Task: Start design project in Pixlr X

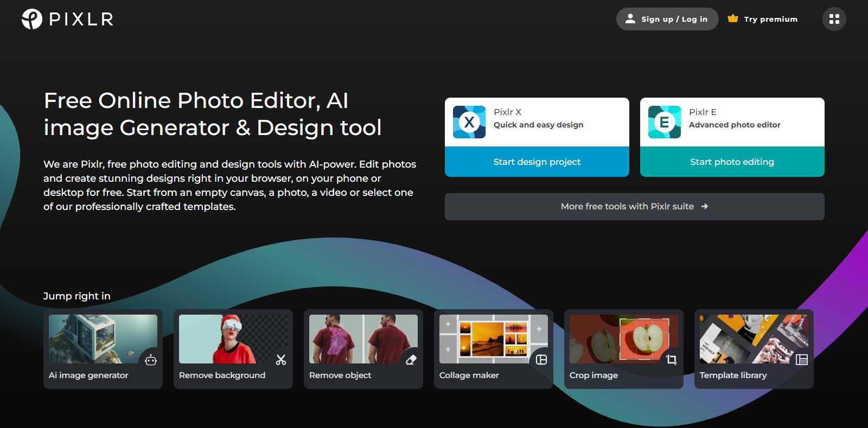Action: [x=537, y=162]
